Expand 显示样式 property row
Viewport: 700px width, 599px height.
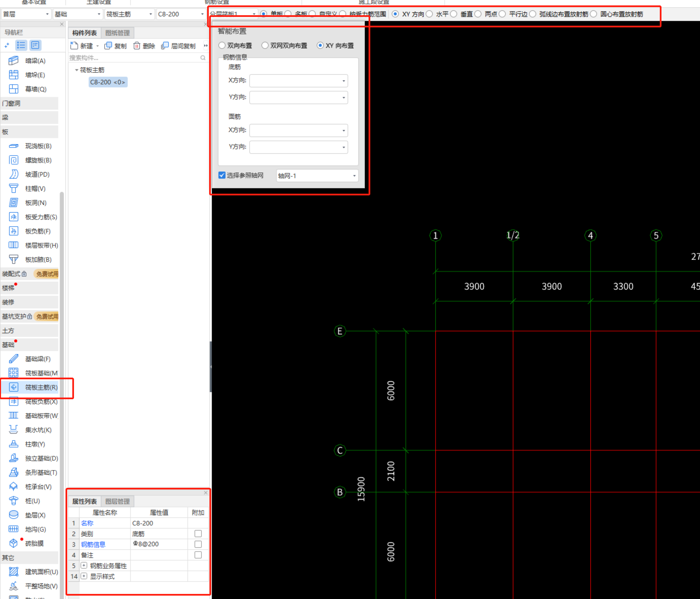[x=84, y=576]
